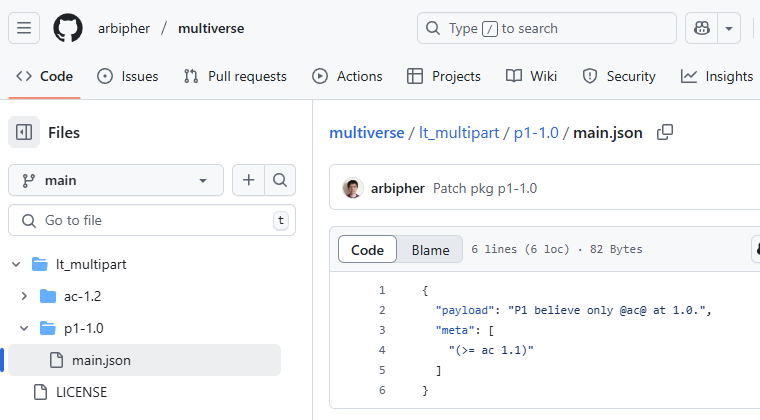Viewport: 760px width, 420px height.
Task: Switch to Code view toggle
Action: pos(367,249)
